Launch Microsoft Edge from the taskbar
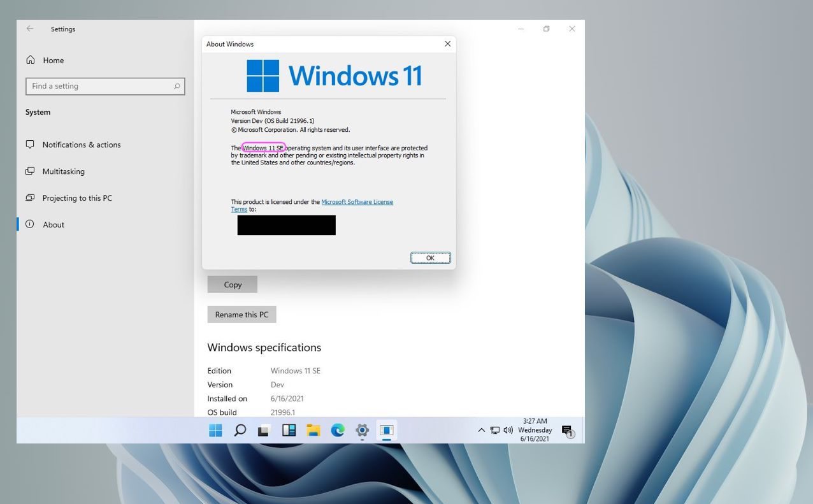 pos(337,430)
